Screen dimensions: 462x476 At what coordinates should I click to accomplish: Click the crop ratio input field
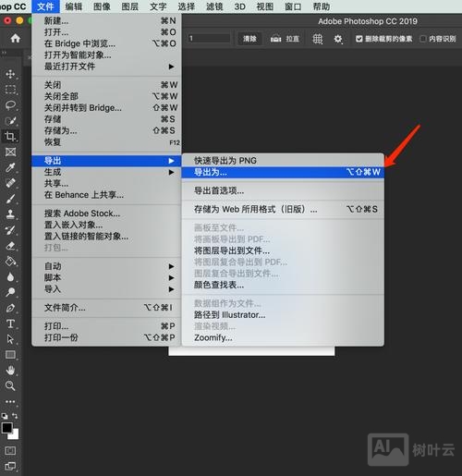click(209, 38)
